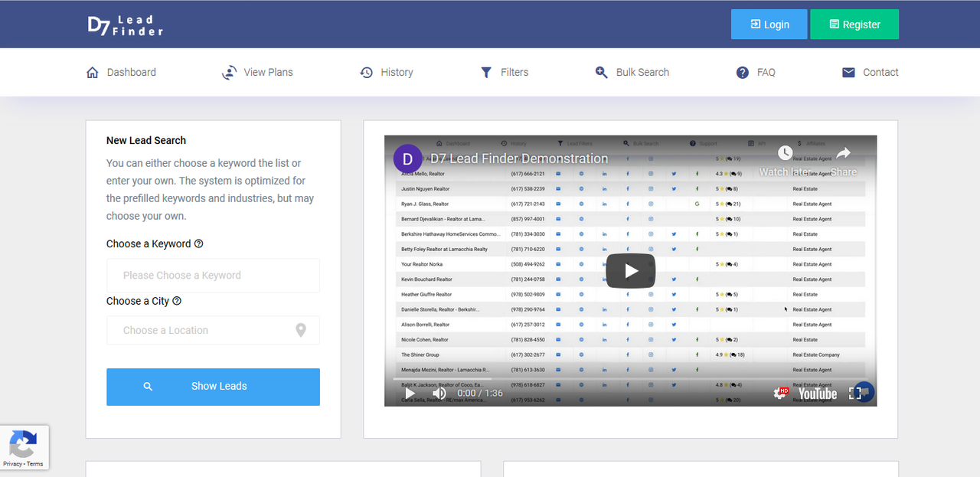Add video to Watch later
The height and width of the screenshot is (477, 980).
[x=785, y=159]
